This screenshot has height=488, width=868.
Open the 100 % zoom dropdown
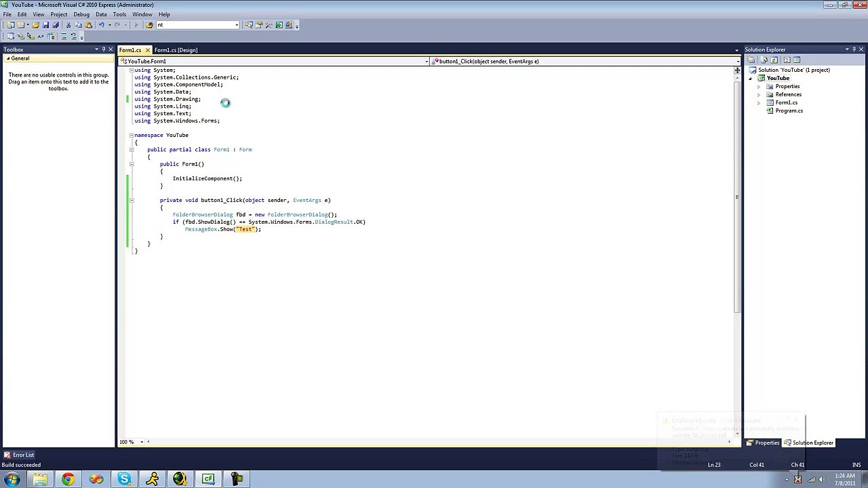point(142,442)
